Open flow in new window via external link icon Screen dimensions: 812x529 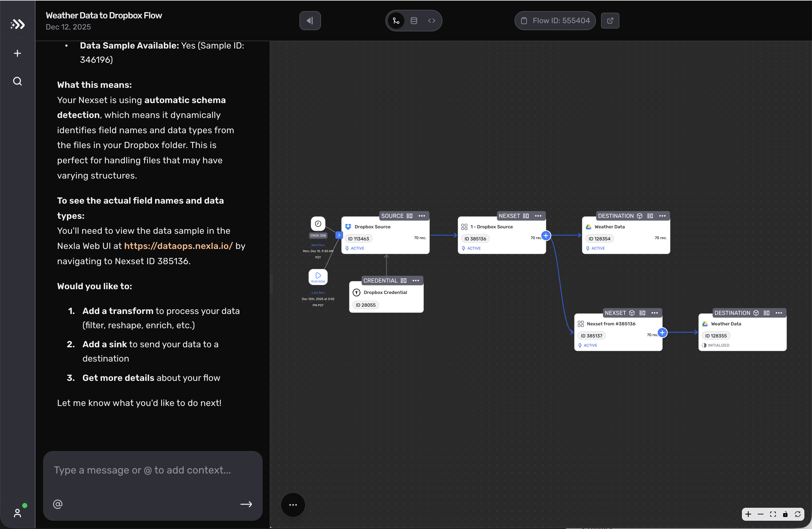[610, 21]
